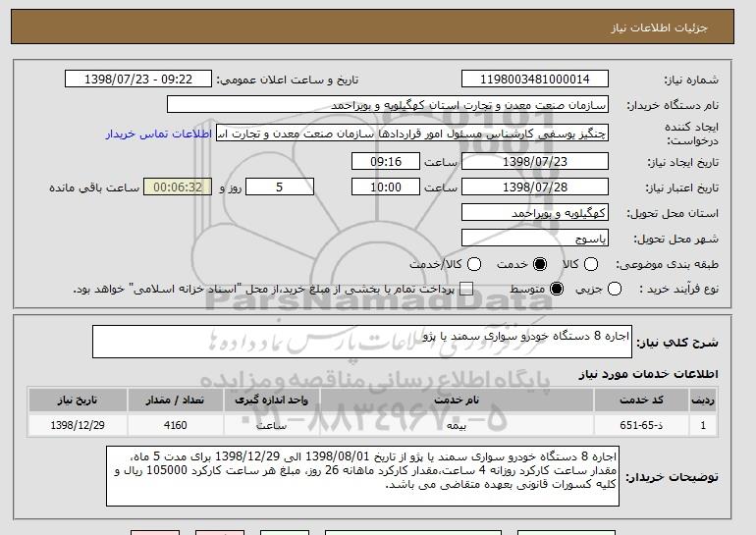Click the واحد اندازه گیری column header

click(271, 401)
